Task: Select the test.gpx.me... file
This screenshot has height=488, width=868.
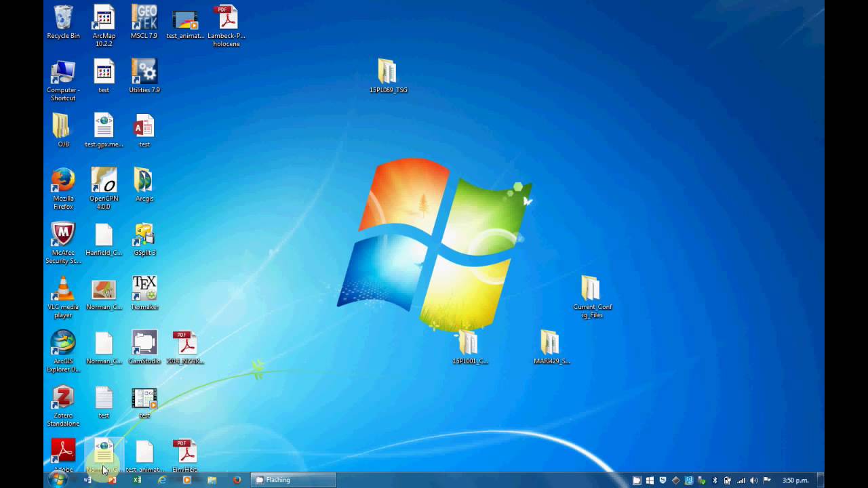Action: click(x=104, y=131)
